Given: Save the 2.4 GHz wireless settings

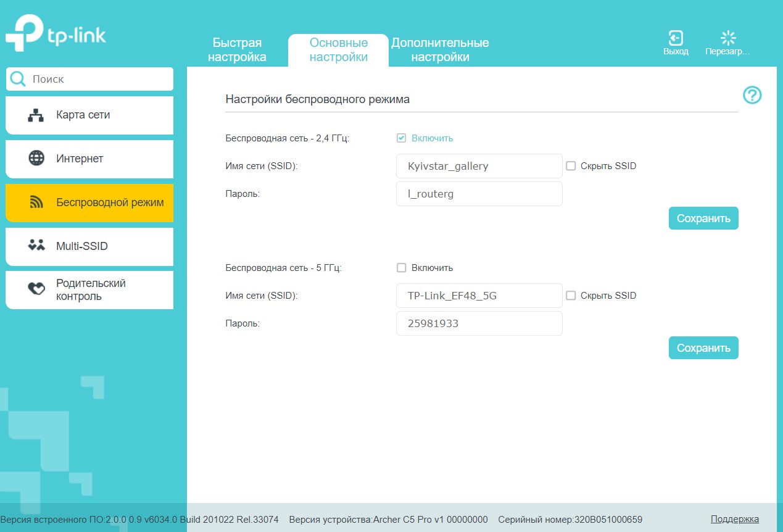Looking at the screenshot, I should [x=703, y=218].
